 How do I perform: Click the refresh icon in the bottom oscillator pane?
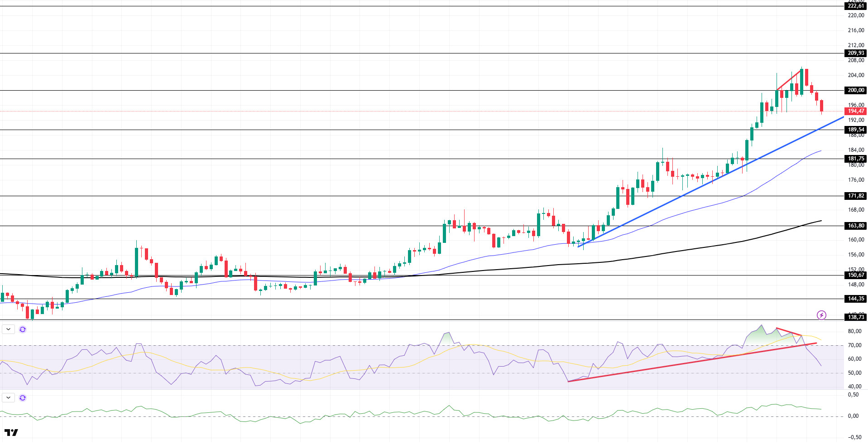[23, 398]
